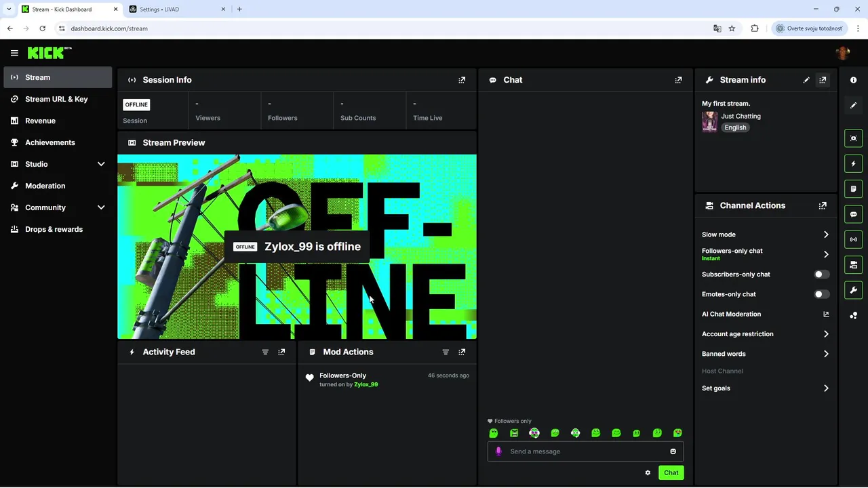Click the browser address bar URL
The width and height of the screenshot is (868, 488).
(109, 28)
